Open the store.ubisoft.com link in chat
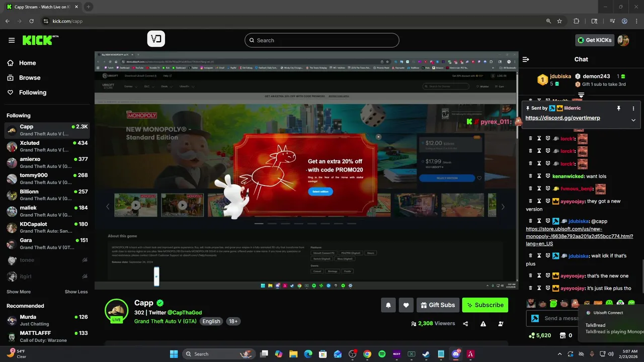This screenshot has height=362, width=644. pos(579,236)
